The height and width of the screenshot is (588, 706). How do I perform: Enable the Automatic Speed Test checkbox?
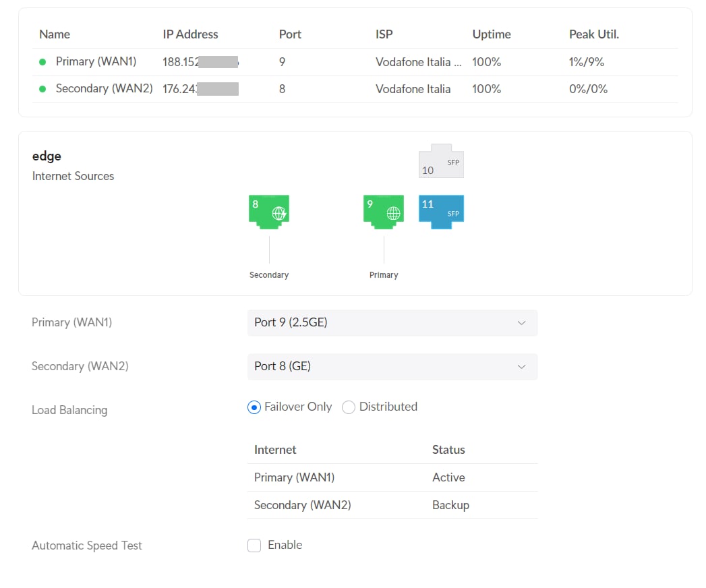(254, 546)
